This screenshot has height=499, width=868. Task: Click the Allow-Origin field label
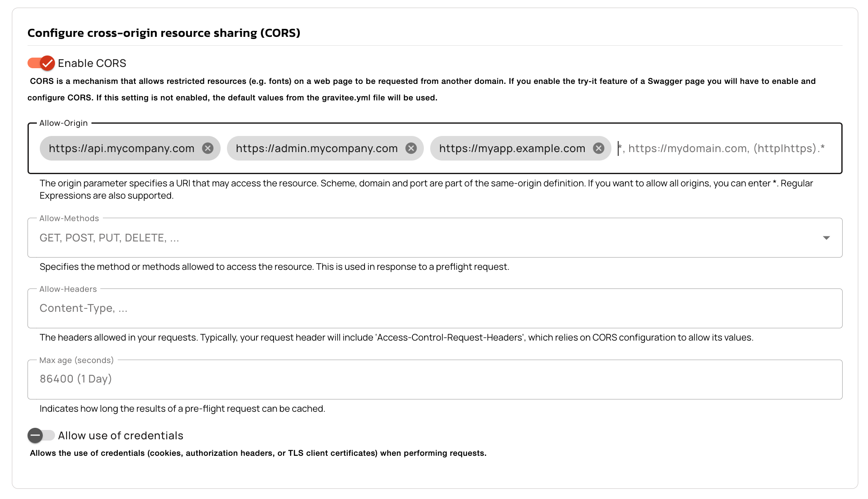click(64, 123)
